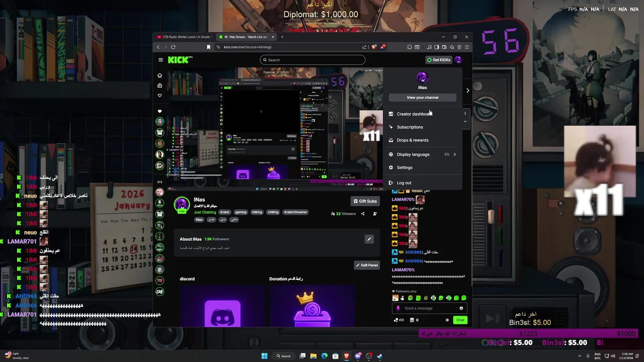Collapse chevron below the dots icon
This screenshot has width=644, height=362.
click(465, 122)
